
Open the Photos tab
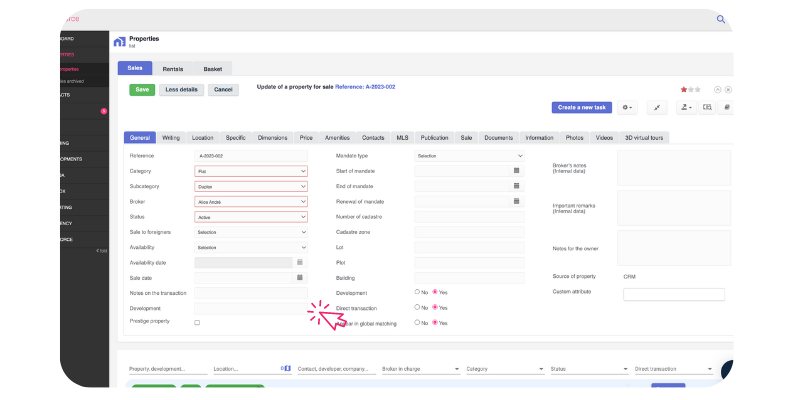click(574, 138)
